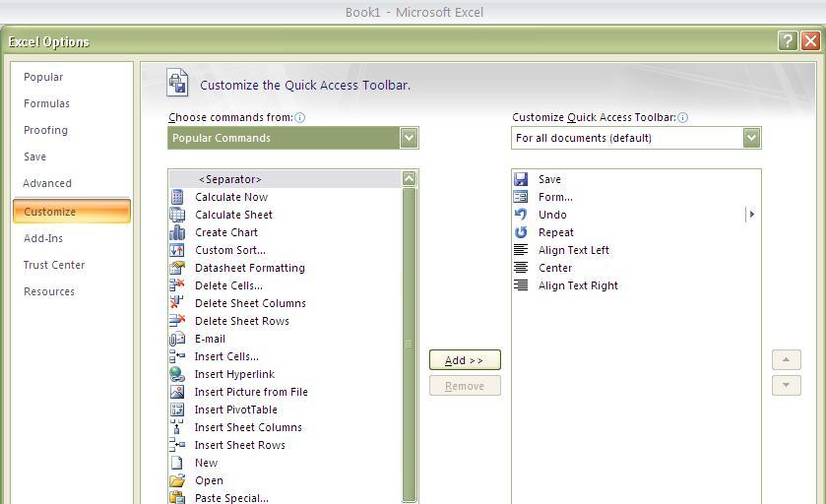Open the Proofing options category

click(45, 130)
